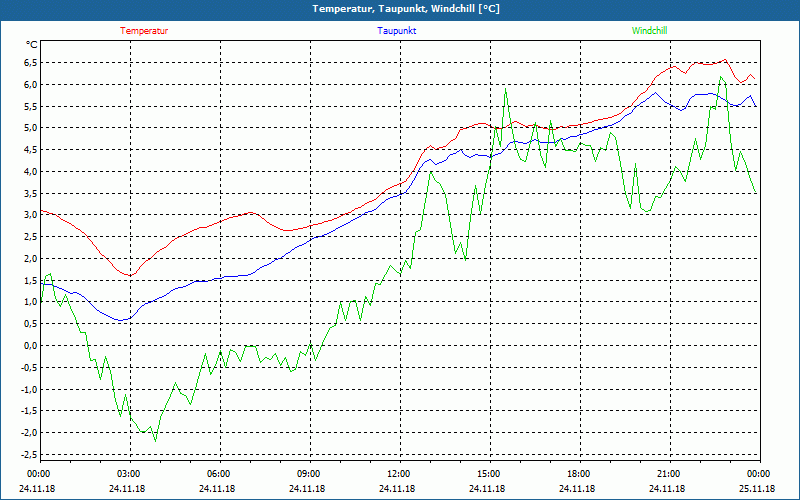Click the 6,5 y-axis value
Viewport: 800px width, 500px height.
click(x=31, y=62)
